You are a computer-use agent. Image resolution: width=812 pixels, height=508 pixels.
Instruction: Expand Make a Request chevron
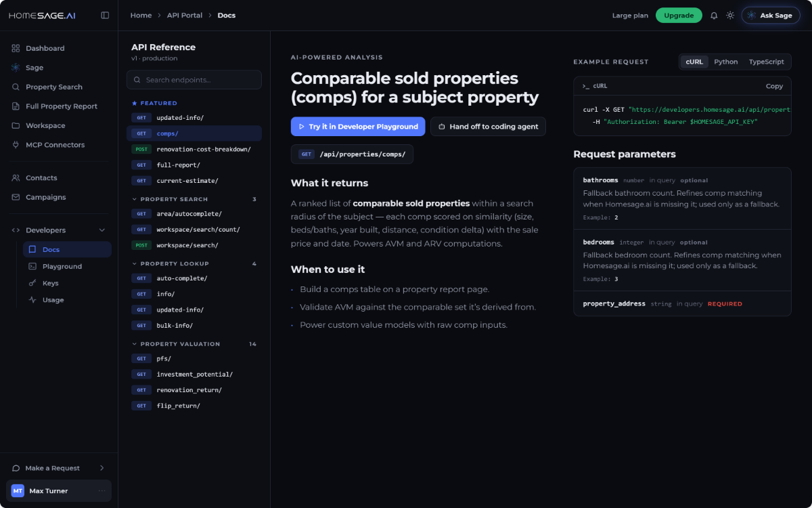(x=102, y=468)
